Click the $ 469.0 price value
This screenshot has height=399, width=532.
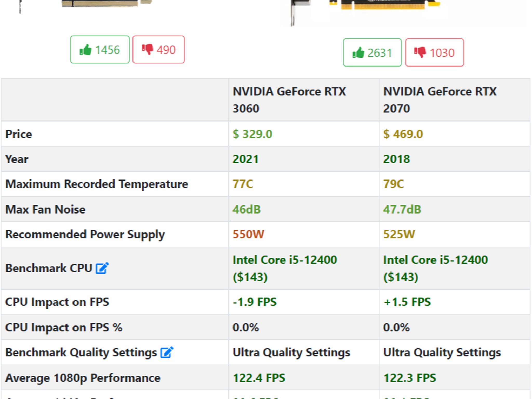coord(403,134)
